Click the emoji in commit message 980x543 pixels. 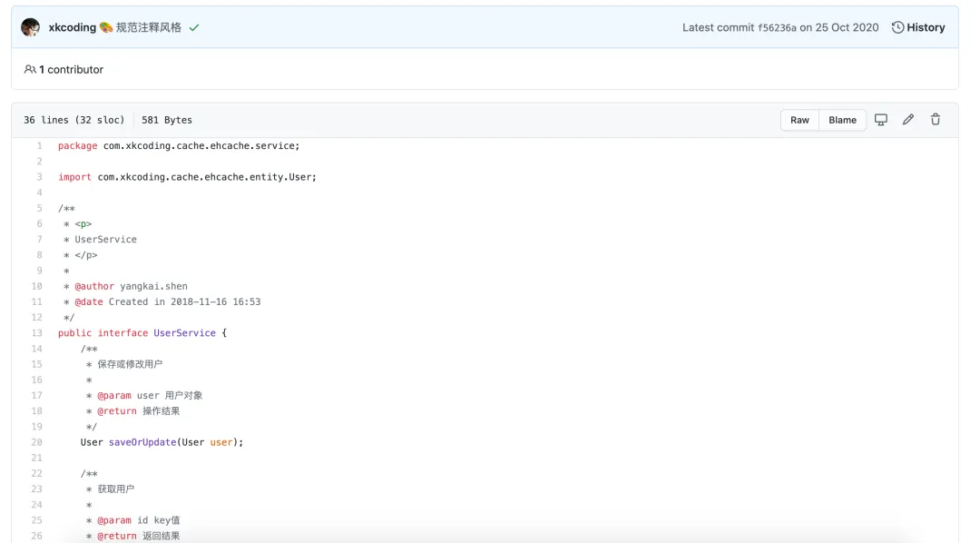(x=106, y=27)
